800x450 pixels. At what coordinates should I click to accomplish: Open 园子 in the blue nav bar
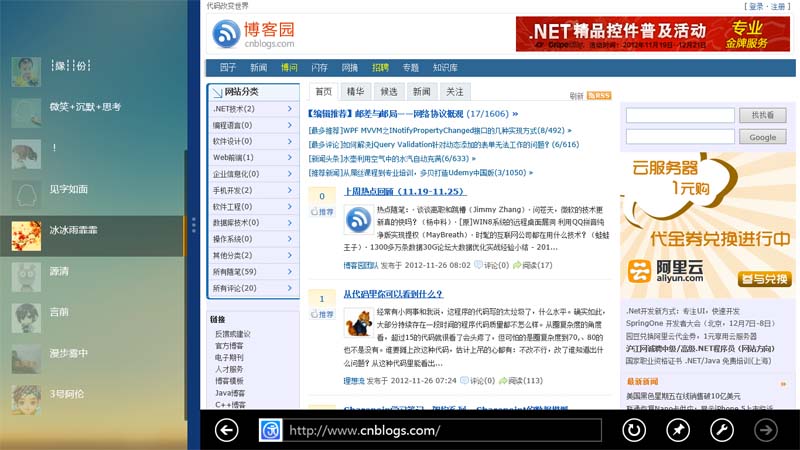tap(228, 68)
